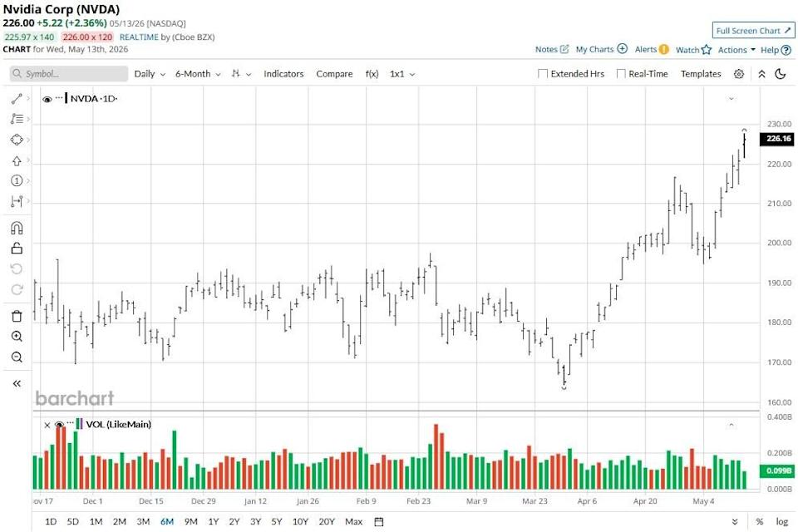Undo the last chart action
Viewport: 798px width, 532px height.
pos(17,268)
